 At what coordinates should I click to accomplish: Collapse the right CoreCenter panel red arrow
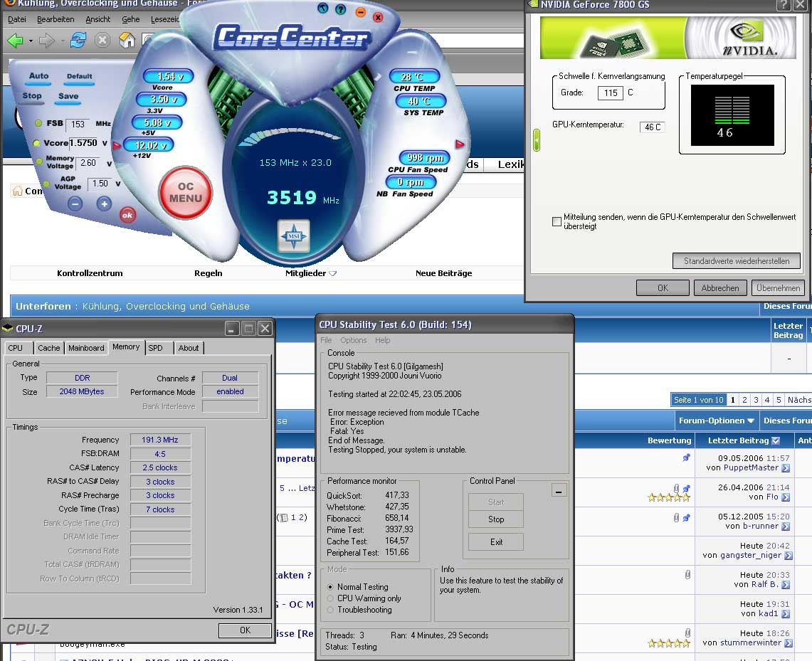(x=459, y=144)
